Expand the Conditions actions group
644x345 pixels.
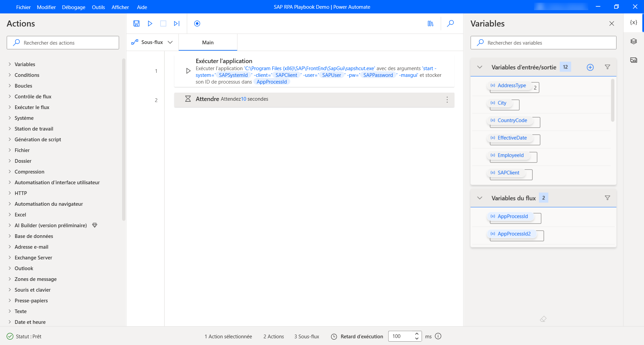(x=10, y=75)
